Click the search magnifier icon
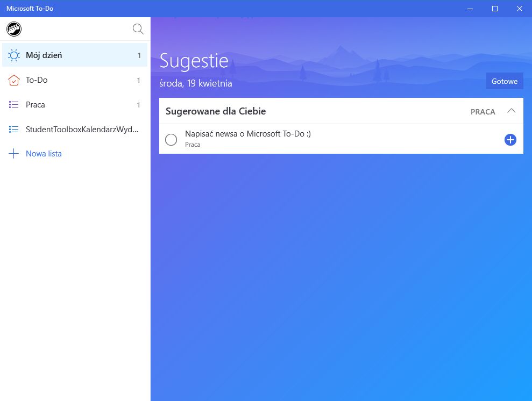 (138, 29)
